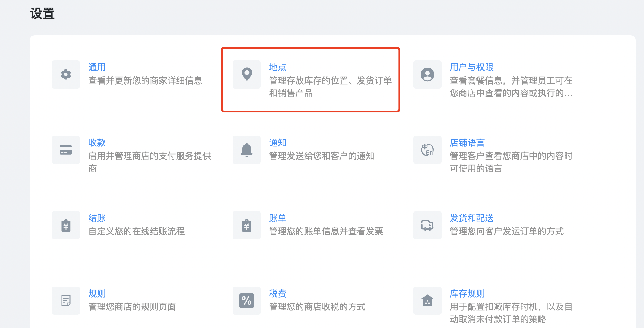Click the language translation icon for 店铺语言
This screenshot has height=328, width=644.
point(427,150)
